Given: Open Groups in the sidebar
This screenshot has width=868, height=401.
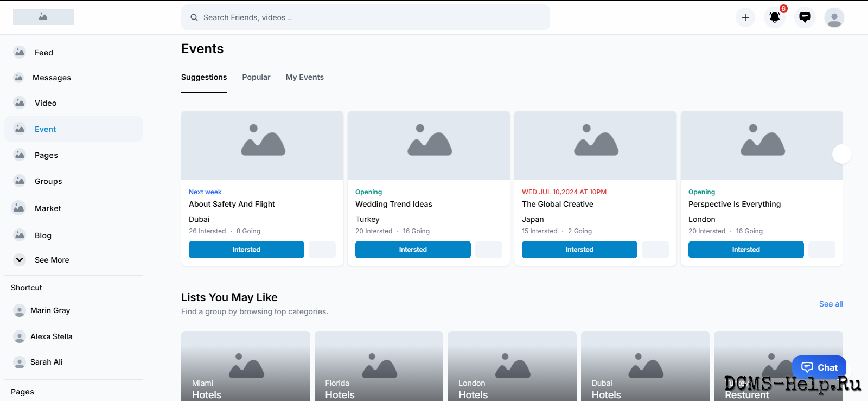Looking at the screenshot, I should point(48,181).
